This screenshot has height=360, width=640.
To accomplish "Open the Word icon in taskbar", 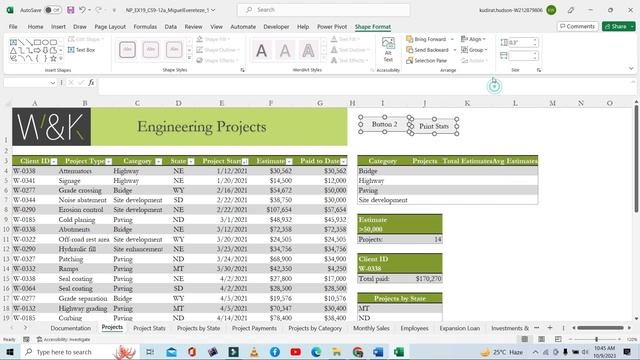I will [x=378, y=352].
